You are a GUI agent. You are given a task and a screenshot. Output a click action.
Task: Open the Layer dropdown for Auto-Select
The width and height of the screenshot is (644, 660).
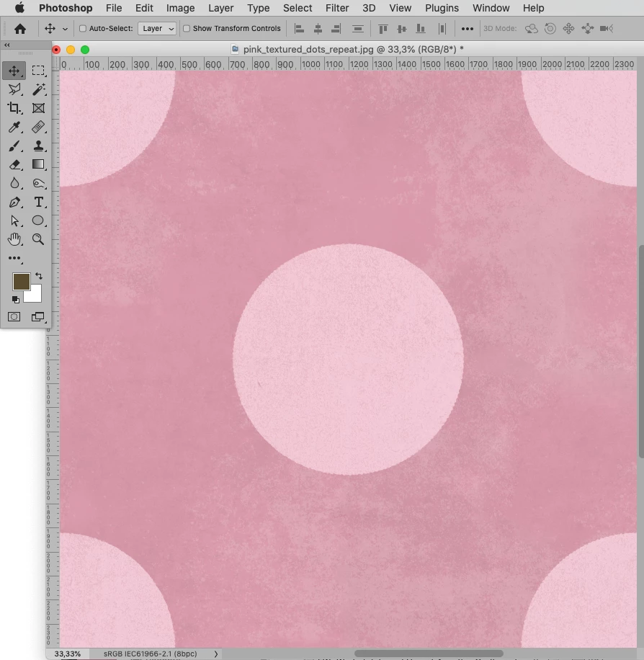point(157,28)
